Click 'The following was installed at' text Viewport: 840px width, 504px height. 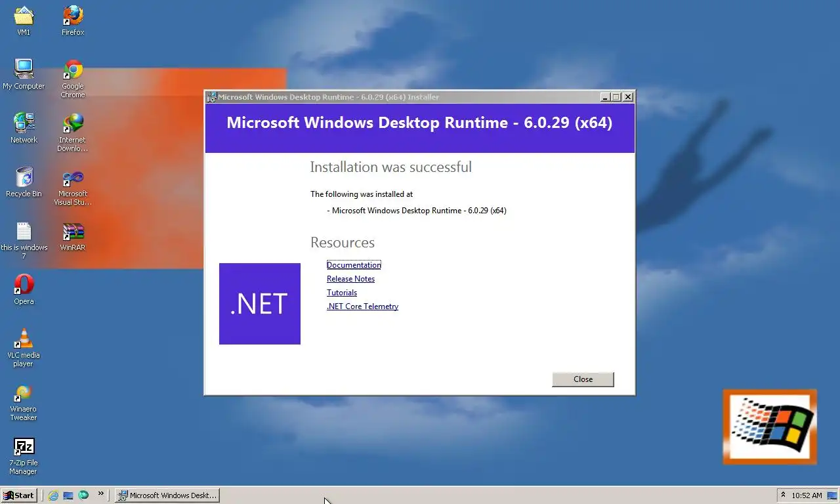tap(362, 194)
